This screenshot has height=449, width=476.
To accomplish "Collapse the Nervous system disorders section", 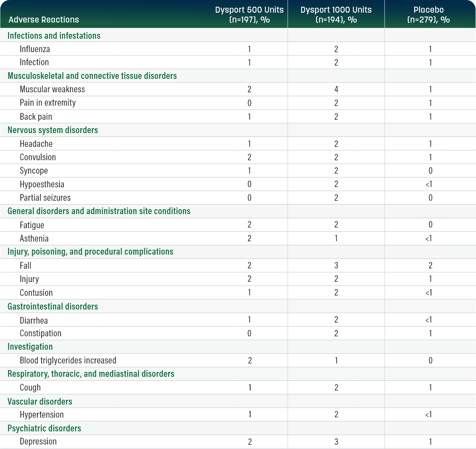I will pyautogui.click(x=52, y=130).
